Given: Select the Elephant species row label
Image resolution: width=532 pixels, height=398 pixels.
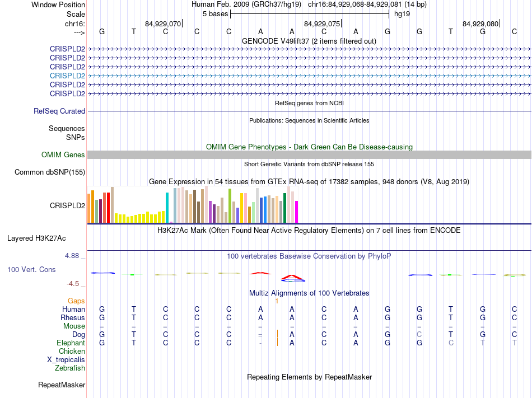Looking at the screenshot, I should coord(71,343).
